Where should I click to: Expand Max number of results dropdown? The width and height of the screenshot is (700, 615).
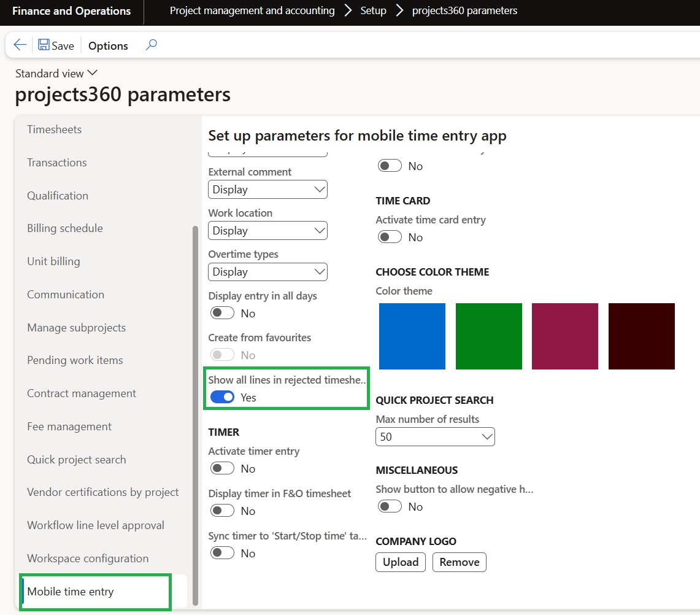435,437
